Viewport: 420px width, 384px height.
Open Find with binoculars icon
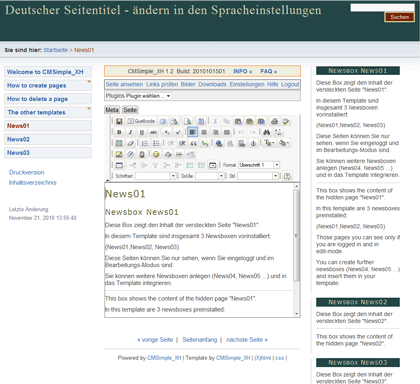(266, 132)
